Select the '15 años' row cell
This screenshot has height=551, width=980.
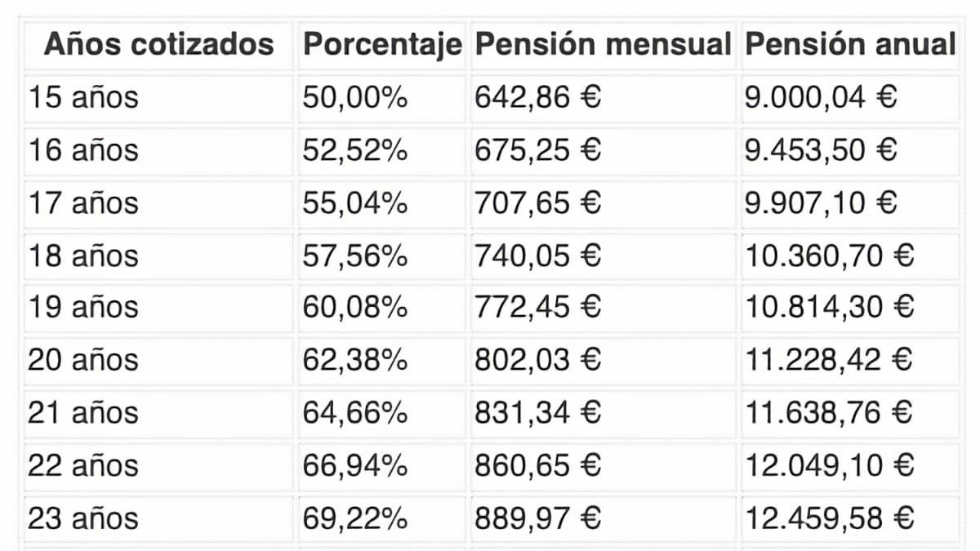click(83, 98)
